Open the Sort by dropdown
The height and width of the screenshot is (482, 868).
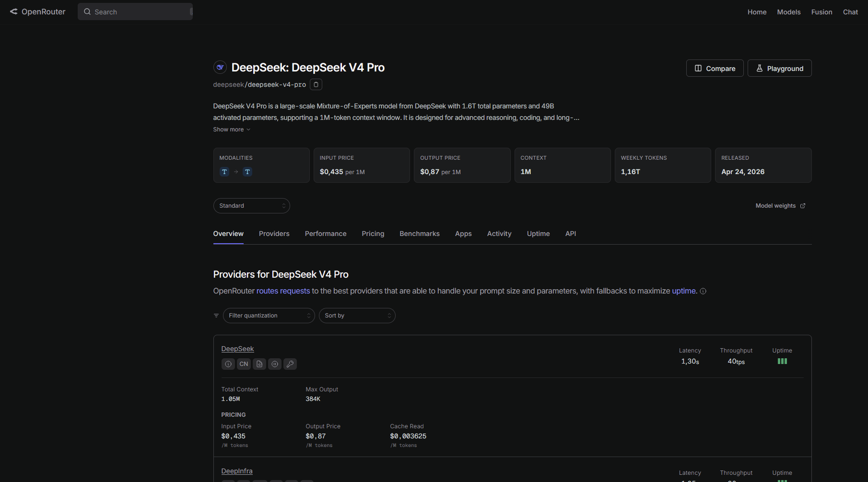coord(357,316)
